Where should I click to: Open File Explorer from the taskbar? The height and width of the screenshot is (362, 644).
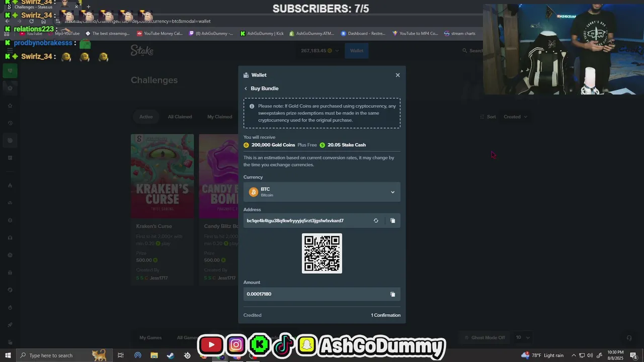coord(154,355)
